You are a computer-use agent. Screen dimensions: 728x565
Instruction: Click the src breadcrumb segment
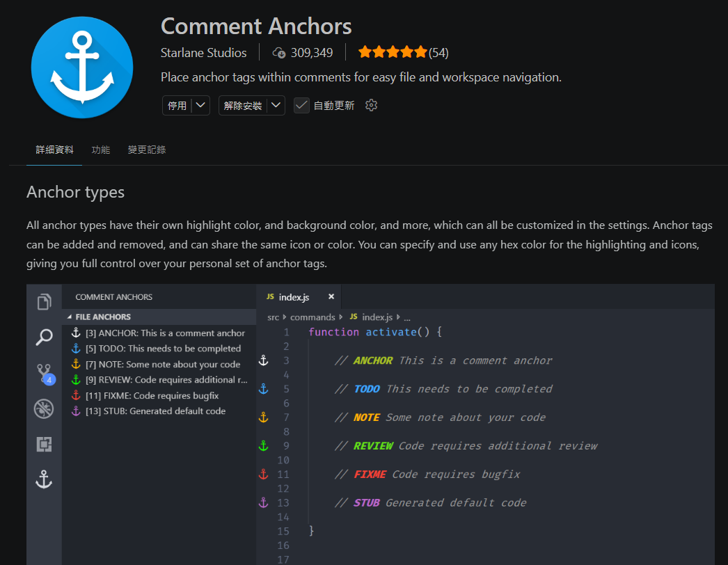coord(273,317)
